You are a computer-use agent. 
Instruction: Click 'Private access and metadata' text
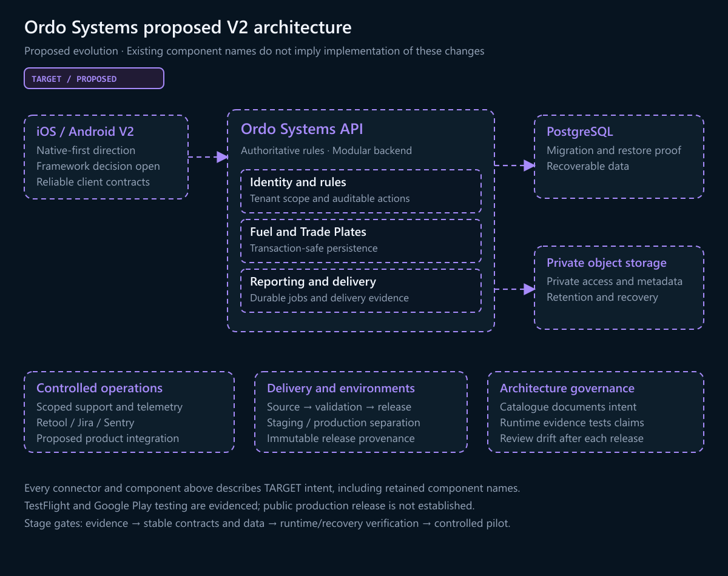615,281
